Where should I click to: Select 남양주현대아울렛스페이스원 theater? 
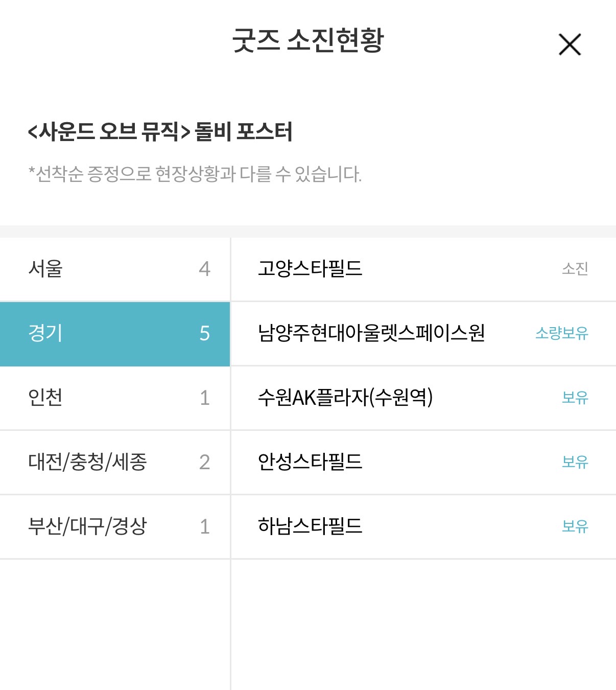point(423,334)
